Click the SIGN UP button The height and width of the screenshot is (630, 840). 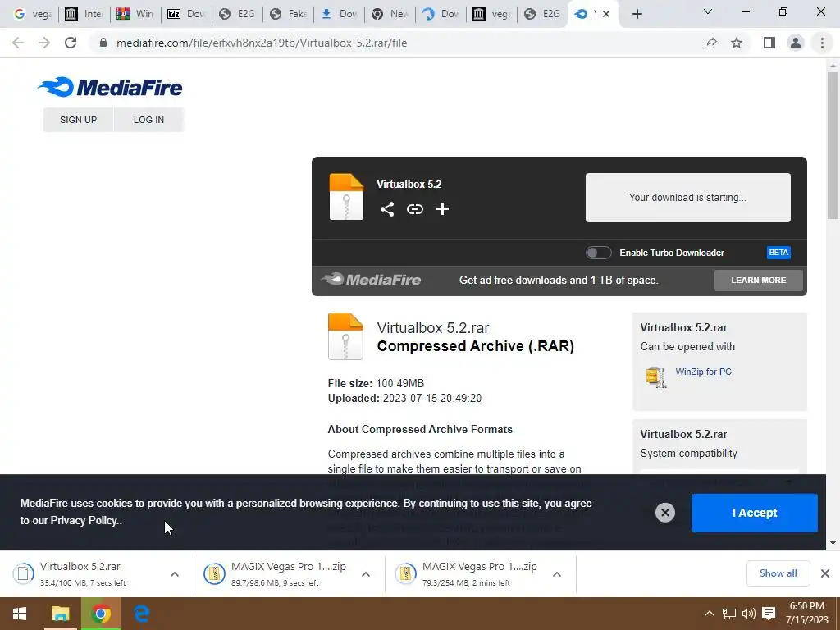tap(78, 120)
